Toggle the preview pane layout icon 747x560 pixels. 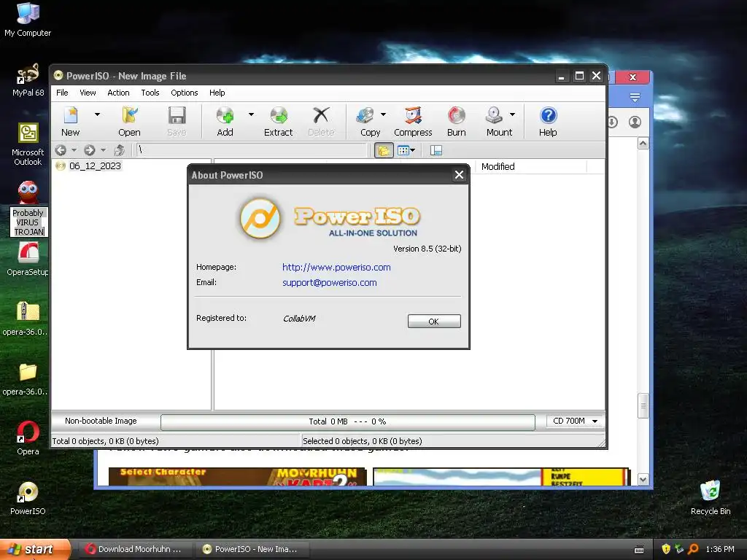436,150
